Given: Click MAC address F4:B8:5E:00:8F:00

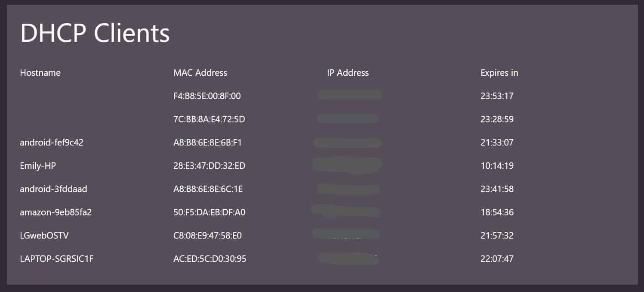Looking at the screenshot, I should point(207,96).
